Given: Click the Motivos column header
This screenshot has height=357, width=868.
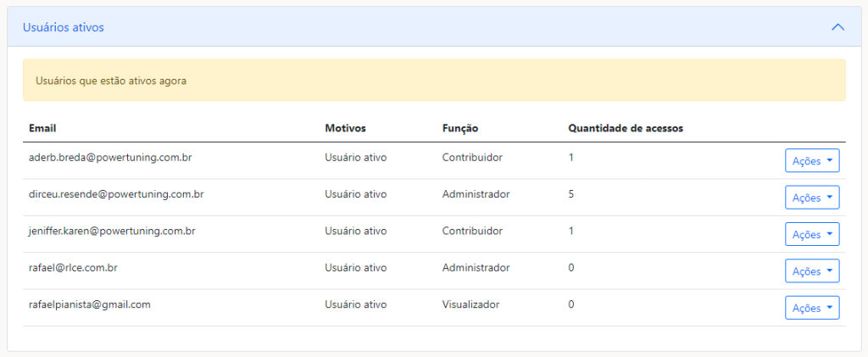Looking at the screenshot, I should [345, 128].
